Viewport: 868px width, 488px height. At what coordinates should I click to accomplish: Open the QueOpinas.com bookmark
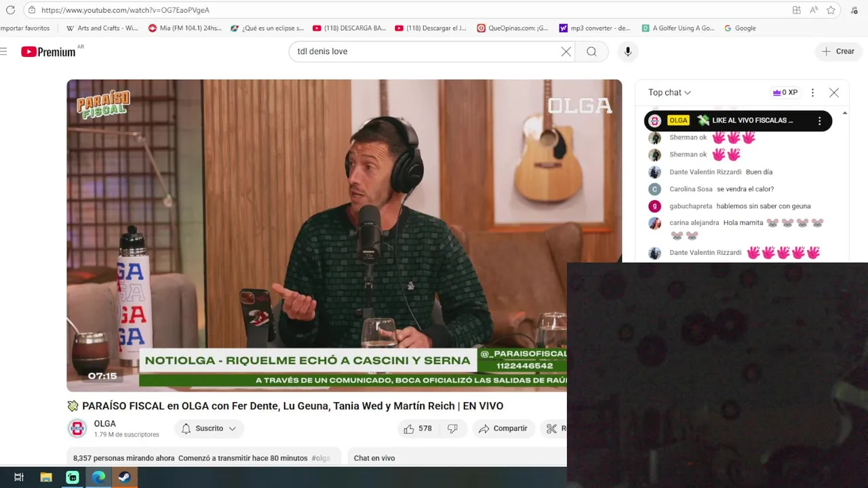click(x=513, y=28)
